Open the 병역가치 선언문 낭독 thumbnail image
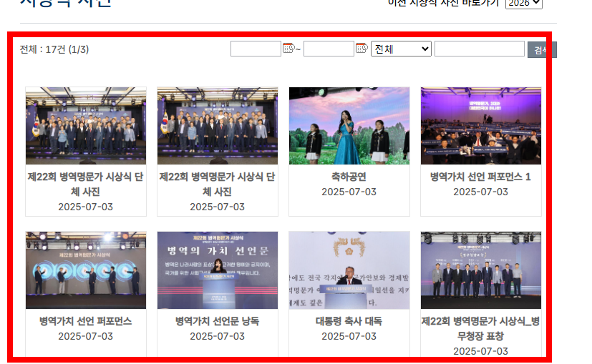This screenshot has width=592, height=364. click(218, 270)
